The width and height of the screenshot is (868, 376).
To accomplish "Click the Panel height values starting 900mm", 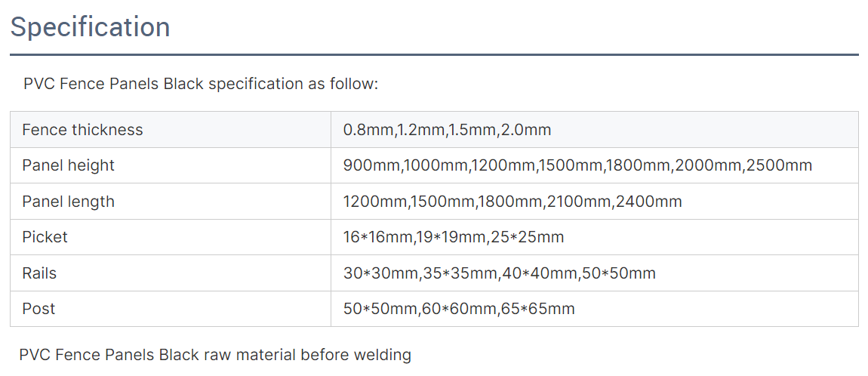I will click(578, 165).
